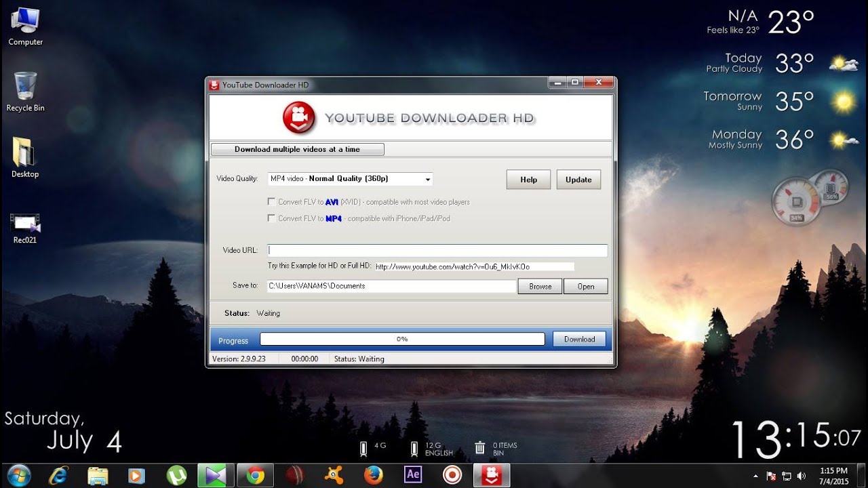The height and width of the screenshot is (488, 868).
Task: Click Download multiple videos at a time
Action: click(297, 149)
